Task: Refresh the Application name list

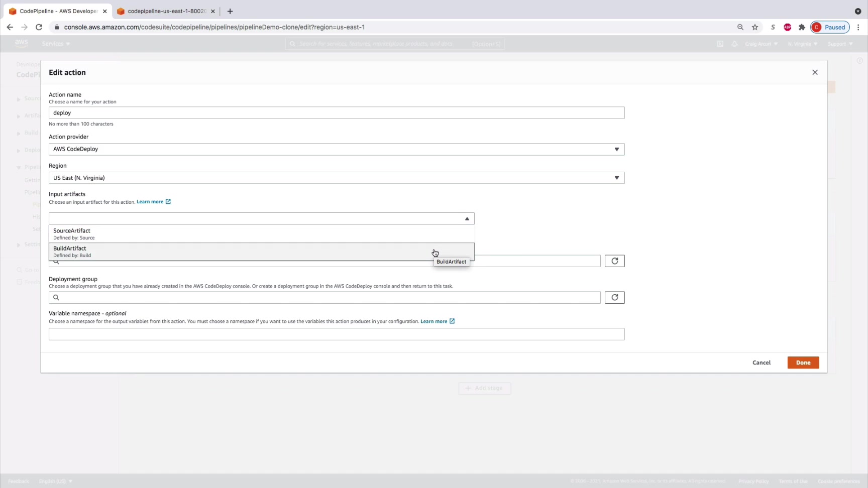Action: [x=614, y=261]
